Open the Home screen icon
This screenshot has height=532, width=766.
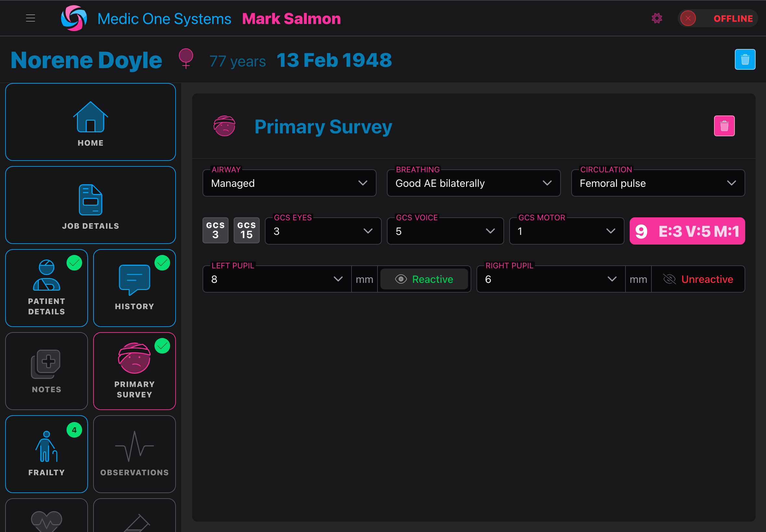[x=90, y=122]
